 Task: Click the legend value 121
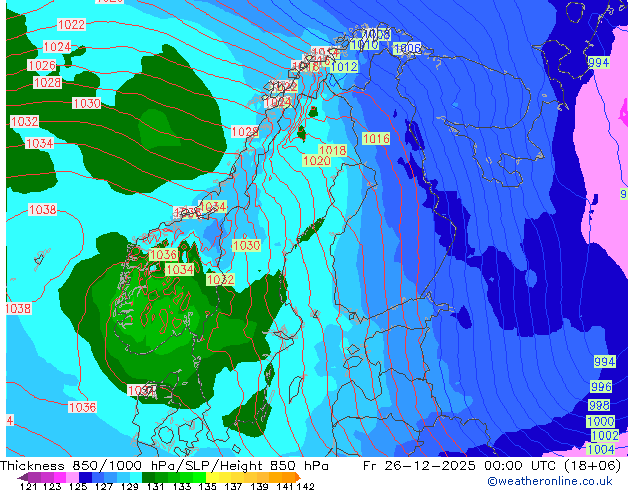[x=28, y=486]
